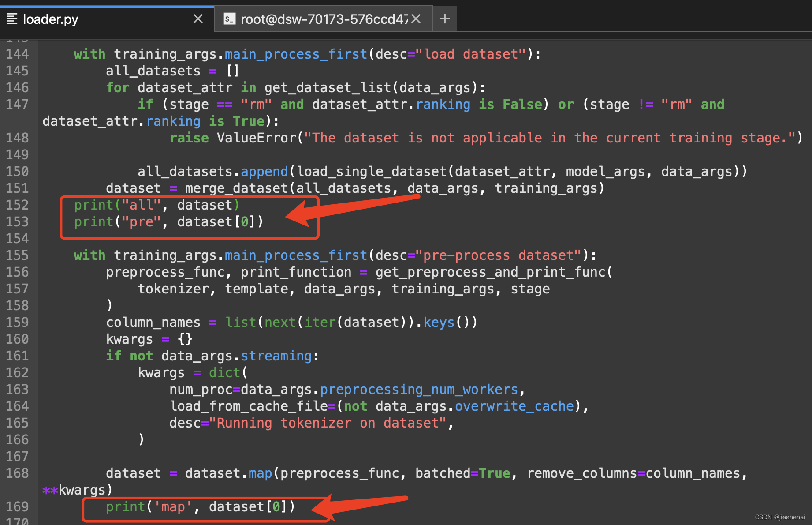Screen dimensions: 812x525
Task: Click "The dataset is not applicable" error string
Action: [x=550, y=138]
